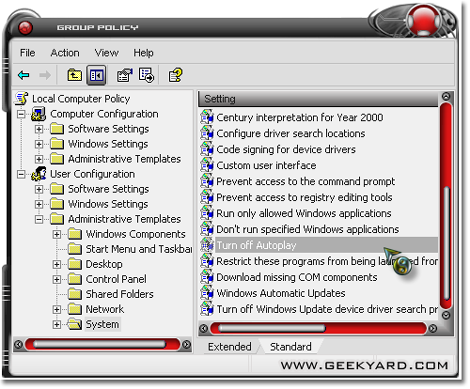470x389 pixels.
Task: Click icon beside Century interpretation for Year 2000
Action: coord(207,117)
